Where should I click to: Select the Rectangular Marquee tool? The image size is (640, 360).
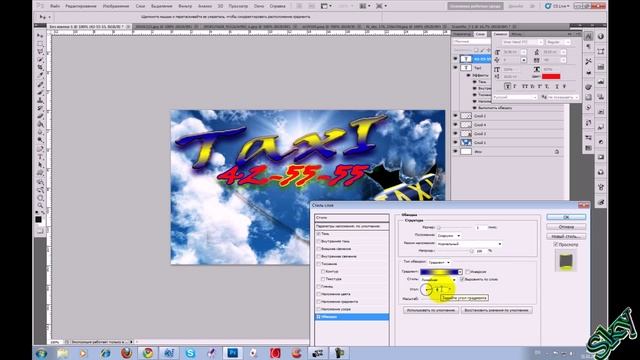coord(40,44)
